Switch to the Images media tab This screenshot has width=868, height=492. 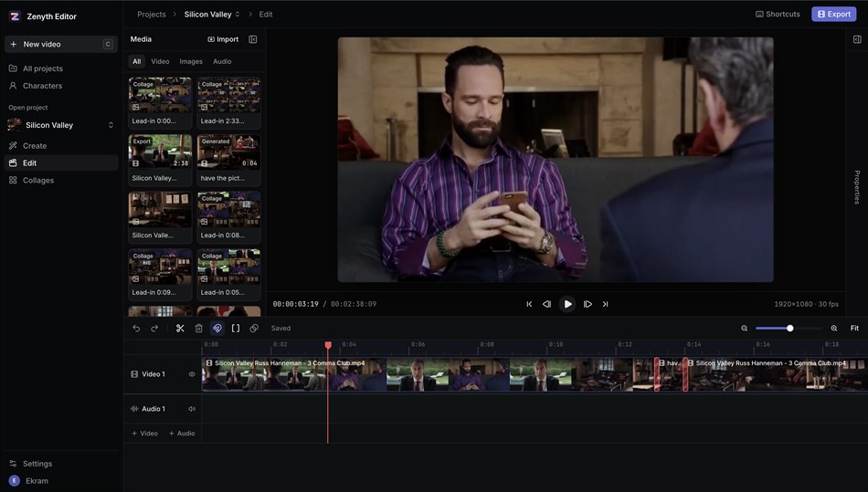pos(191,61)
